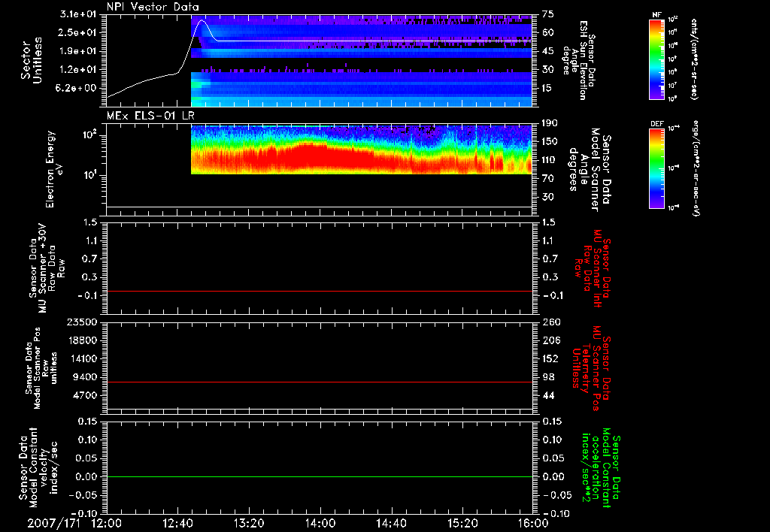Click the 10¹ electron energy tick label
This screenshot has width=770, height=532.
coord(89,175)
